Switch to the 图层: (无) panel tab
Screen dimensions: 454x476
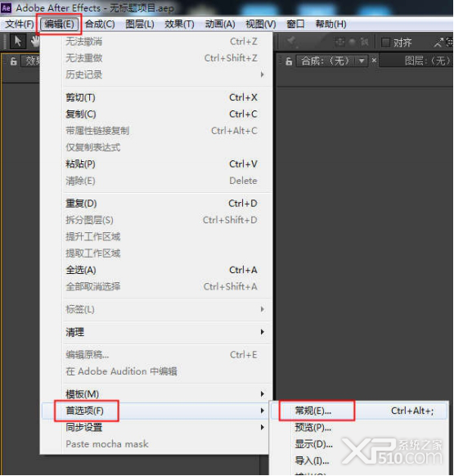click(427, 61)
